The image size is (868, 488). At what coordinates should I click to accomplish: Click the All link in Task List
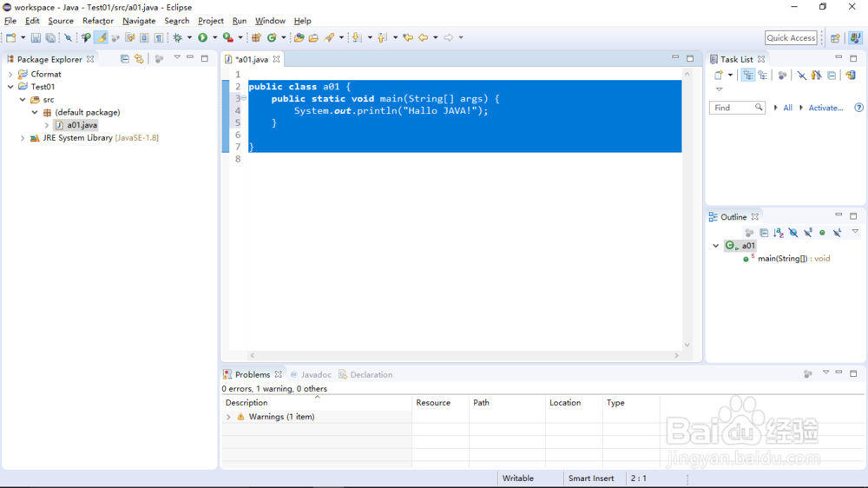pos(787,108)
